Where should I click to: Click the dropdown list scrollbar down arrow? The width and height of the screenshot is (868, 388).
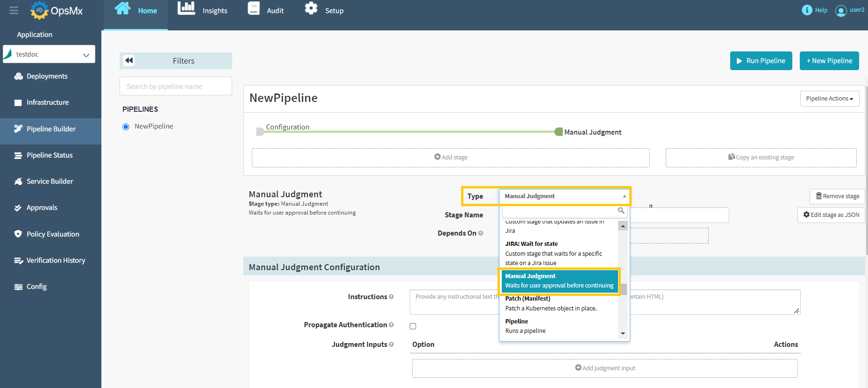coord(623,333)
